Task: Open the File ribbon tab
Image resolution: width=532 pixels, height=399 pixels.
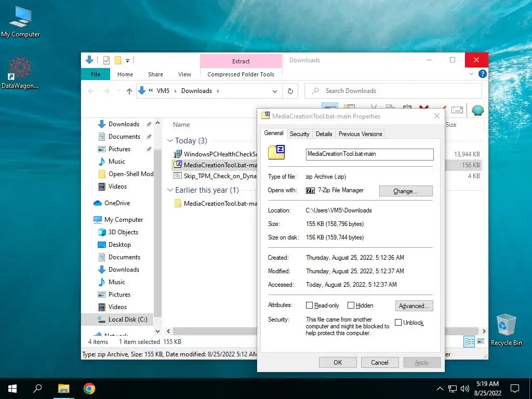Action: point(96,74)
